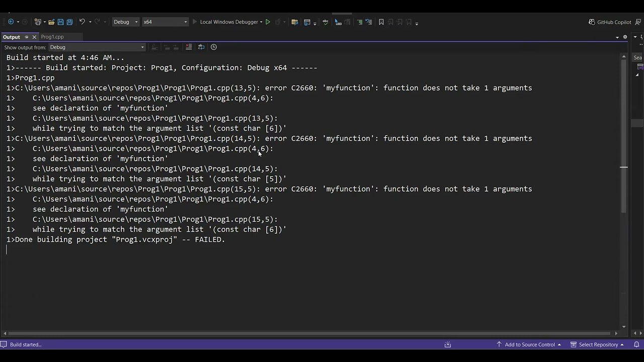The image size is (644, 362).
Task: Click the background tasks icon in status bar
Action: tap(448, 344)
